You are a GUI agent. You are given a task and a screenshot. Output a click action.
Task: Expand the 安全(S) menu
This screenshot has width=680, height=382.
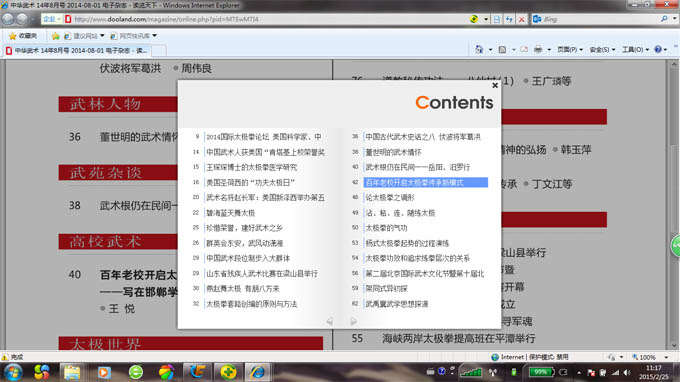click(x=602, y=49)
